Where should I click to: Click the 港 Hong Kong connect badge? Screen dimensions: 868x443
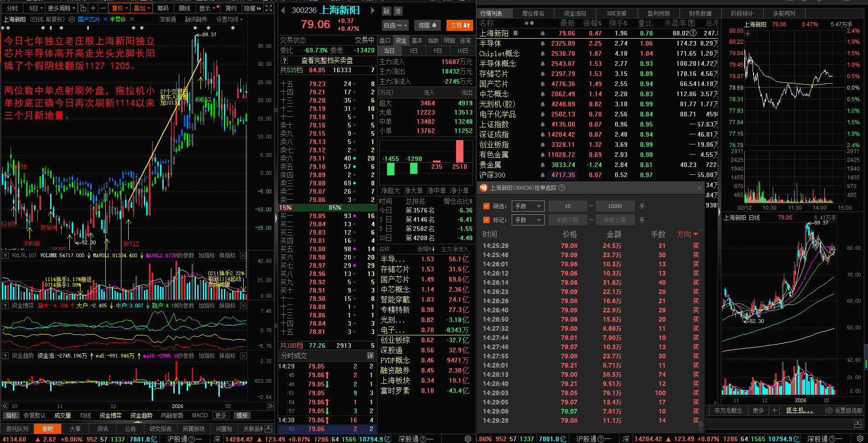398,11
